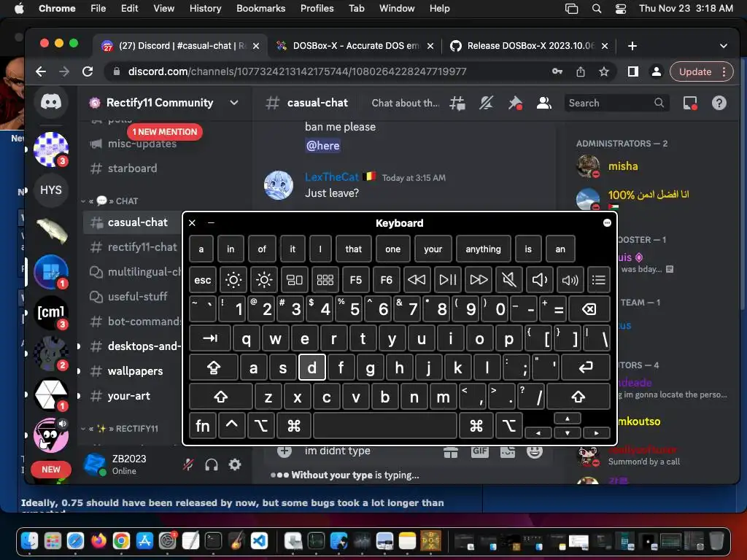Screen dimensions: 747x560
Task: Open Discord help icon
Action: point(719,103)
